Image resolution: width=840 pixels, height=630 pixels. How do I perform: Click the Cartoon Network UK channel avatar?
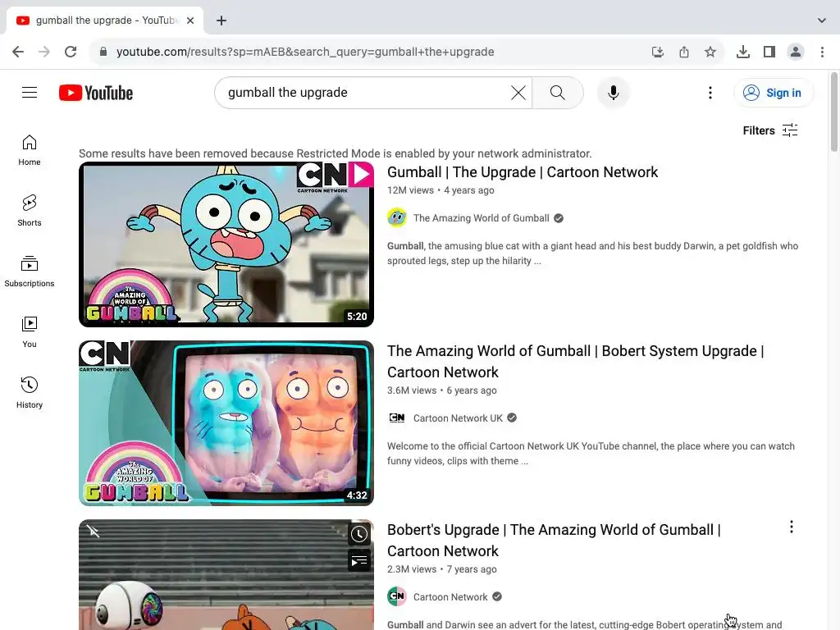click(x=397, y=418)
